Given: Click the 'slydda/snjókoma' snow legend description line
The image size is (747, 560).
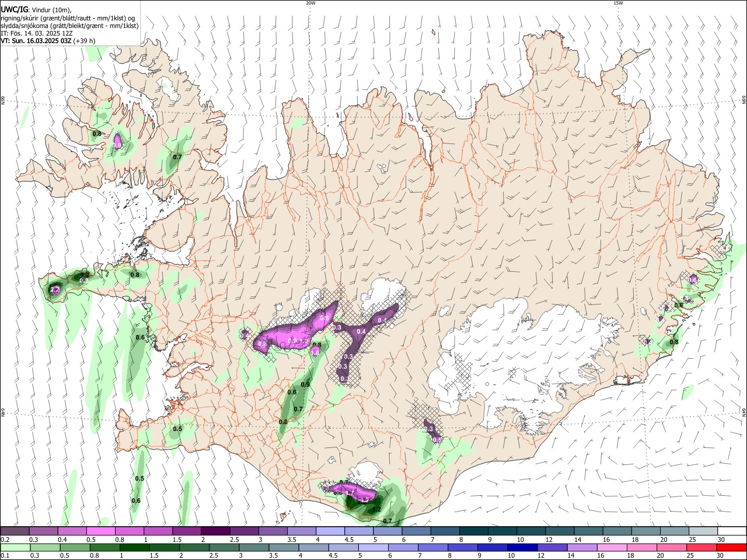Looking at the screenshot, I should pyautogui.click(x=69, y=26).
